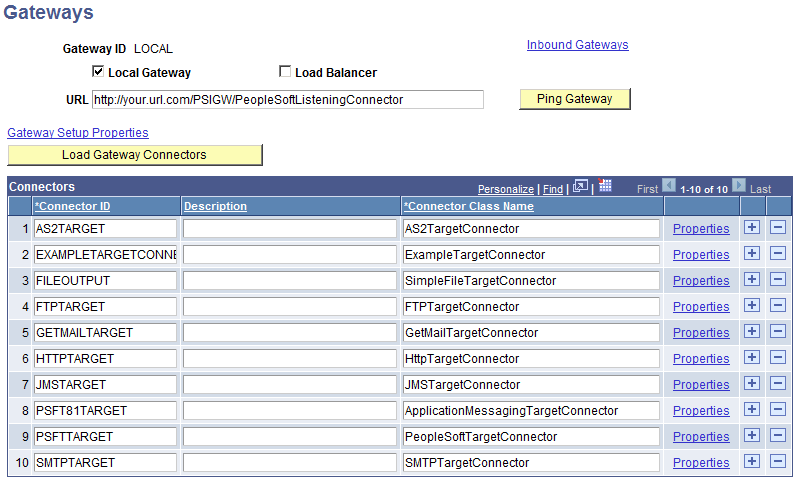This screenshot has width=794, height=478.
Task: Open Properties for SMTPTARGET connector
Action: point(701,463)
